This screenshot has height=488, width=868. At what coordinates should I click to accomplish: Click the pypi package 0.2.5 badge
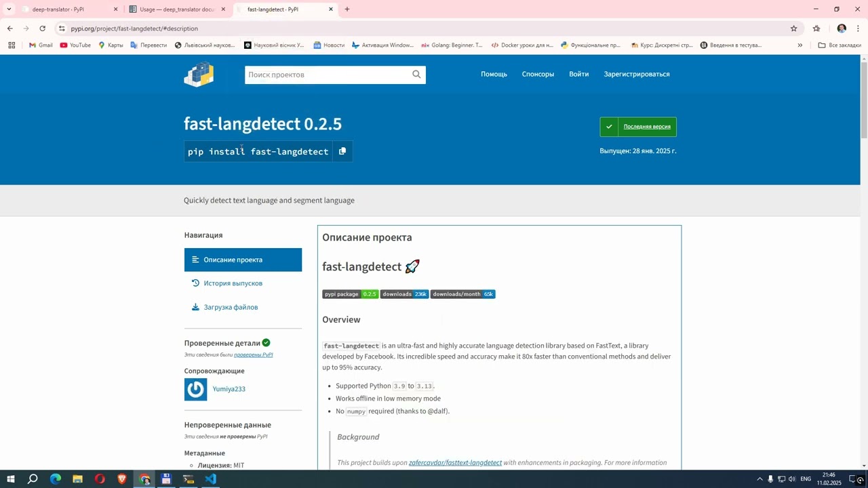(350, 294)
